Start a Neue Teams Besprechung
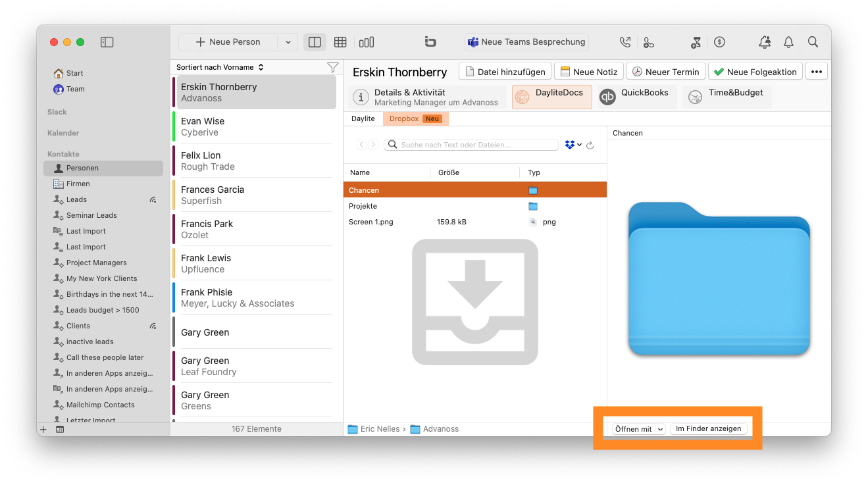This screenshot has height=485, width=868. pyautogui.click(x=526, y=42)
